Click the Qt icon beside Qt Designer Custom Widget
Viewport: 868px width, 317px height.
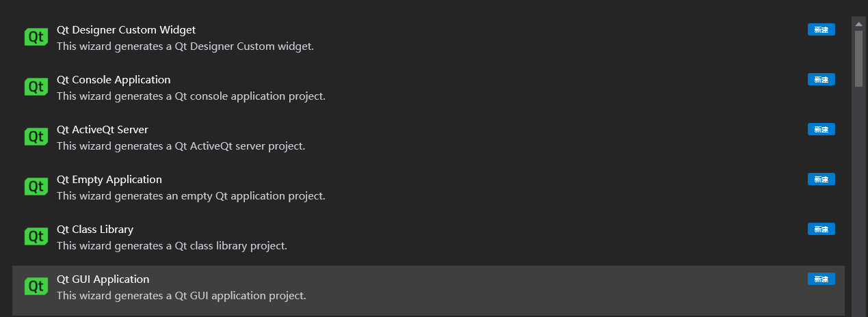click(36, 37)
